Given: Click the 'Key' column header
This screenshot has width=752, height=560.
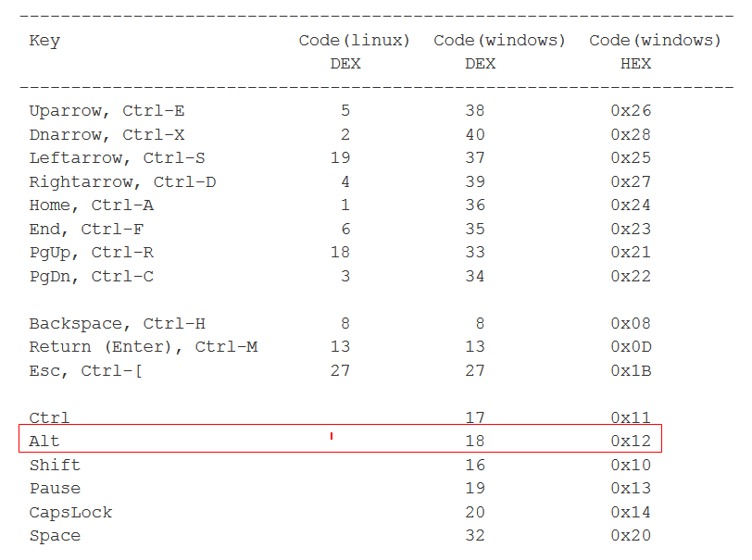Looking at the screenshot, I should pyautogui.click(x=44, y=41).
